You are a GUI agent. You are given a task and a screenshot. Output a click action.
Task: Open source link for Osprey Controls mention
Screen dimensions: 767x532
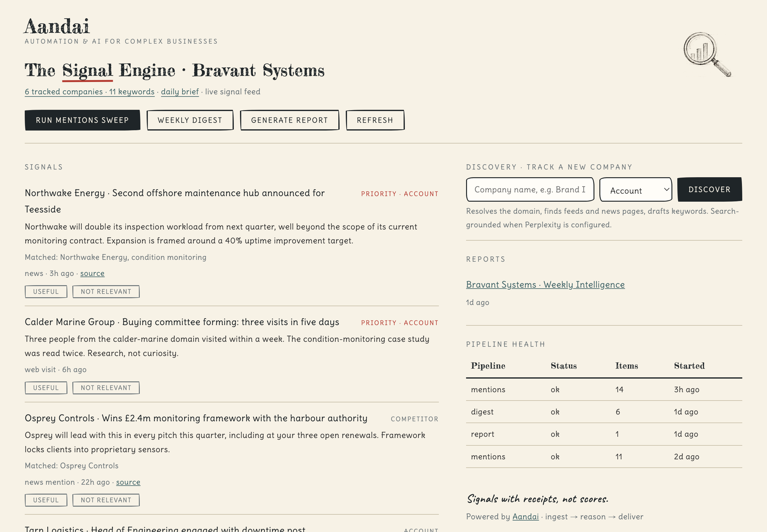click(x=128, y=482)
